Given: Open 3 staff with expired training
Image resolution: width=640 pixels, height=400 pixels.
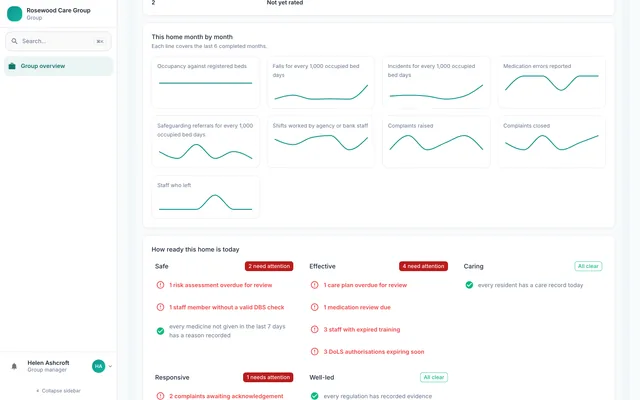Looking at the screenshot, I should point(362,329).
